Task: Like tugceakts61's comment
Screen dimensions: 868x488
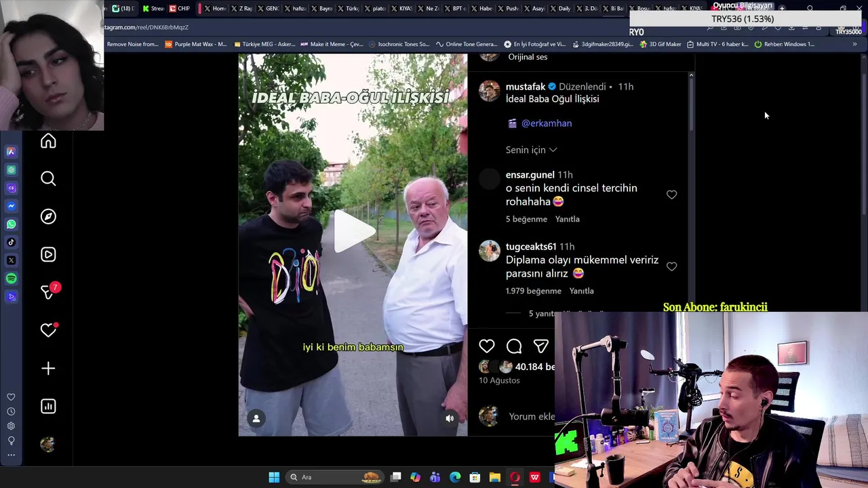Action: click(x=671, y=266)
